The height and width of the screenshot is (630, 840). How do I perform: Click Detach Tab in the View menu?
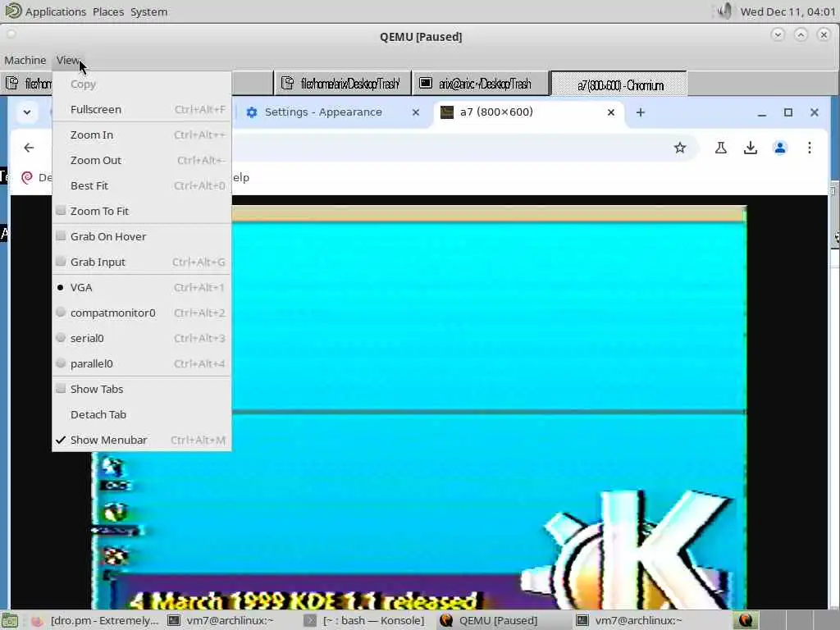(142, 414)
